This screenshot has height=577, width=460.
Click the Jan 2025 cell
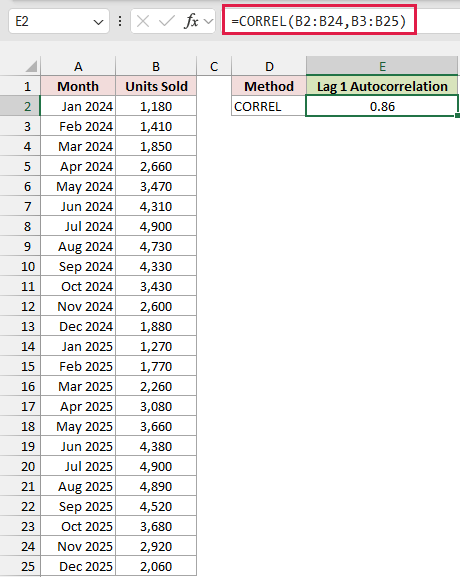click(x=78, y=346)
